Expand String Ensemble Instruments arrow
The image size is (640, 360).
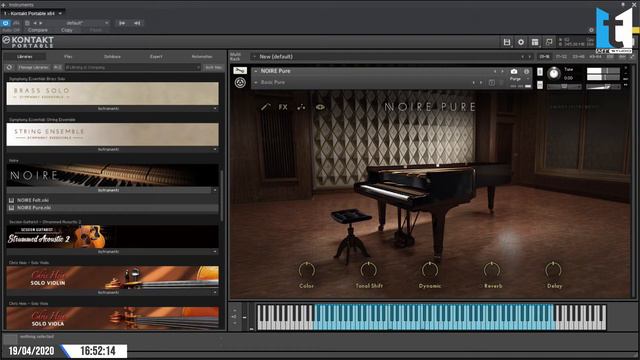(215, 149)
